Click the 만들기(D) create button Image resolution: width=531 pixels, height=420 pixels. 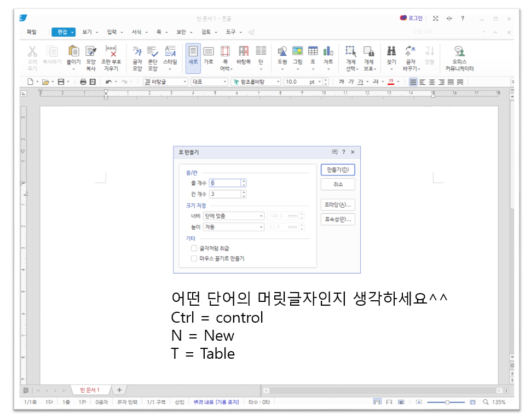point(337,170)
